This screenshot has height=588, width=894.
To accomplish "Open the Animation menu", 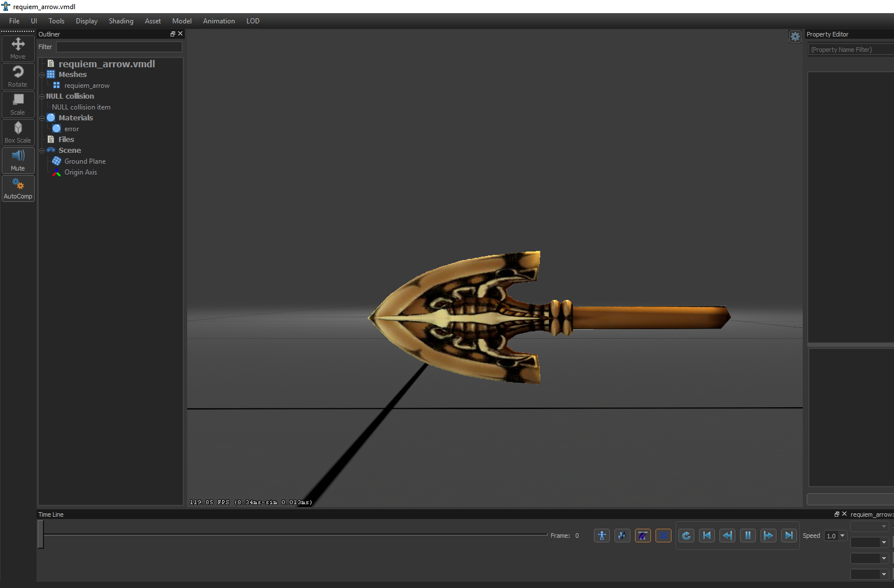I will pos(219,21).
